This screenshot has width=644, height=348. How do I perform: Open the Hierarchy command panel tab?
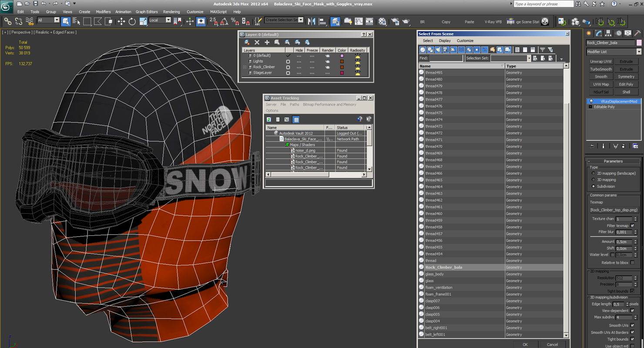point(608,33)
